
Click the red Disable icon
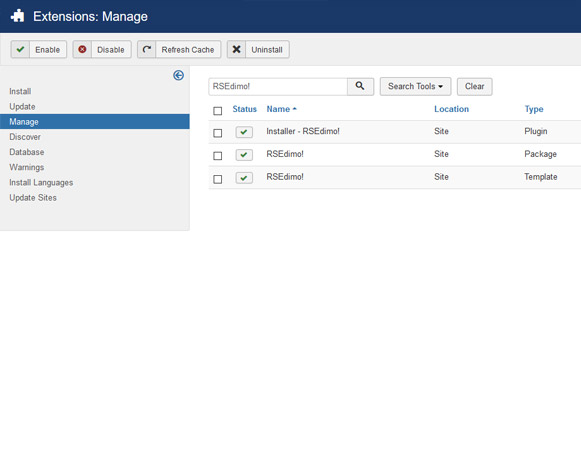click(82, 49)
